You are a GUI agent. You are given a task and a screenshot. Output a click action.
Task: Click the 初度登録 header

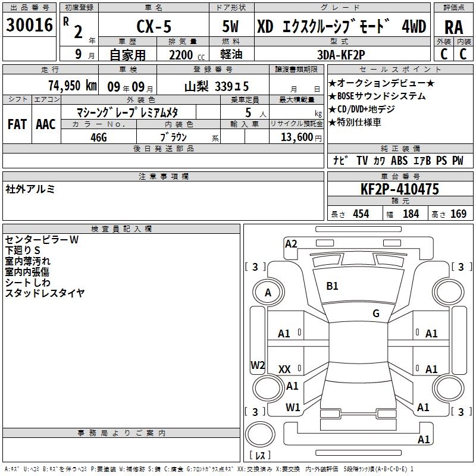coord(79,8)
